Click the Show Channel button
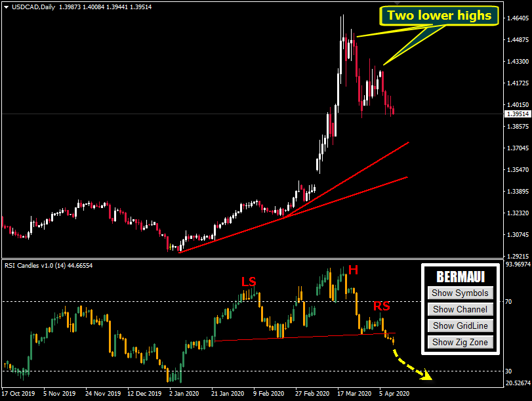 (460, 309)
